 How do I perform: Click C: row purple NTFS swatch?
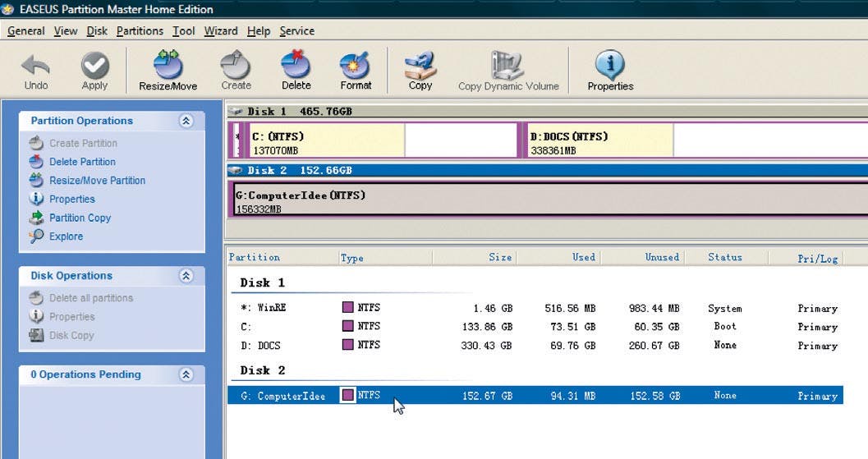tap(347, 326)
